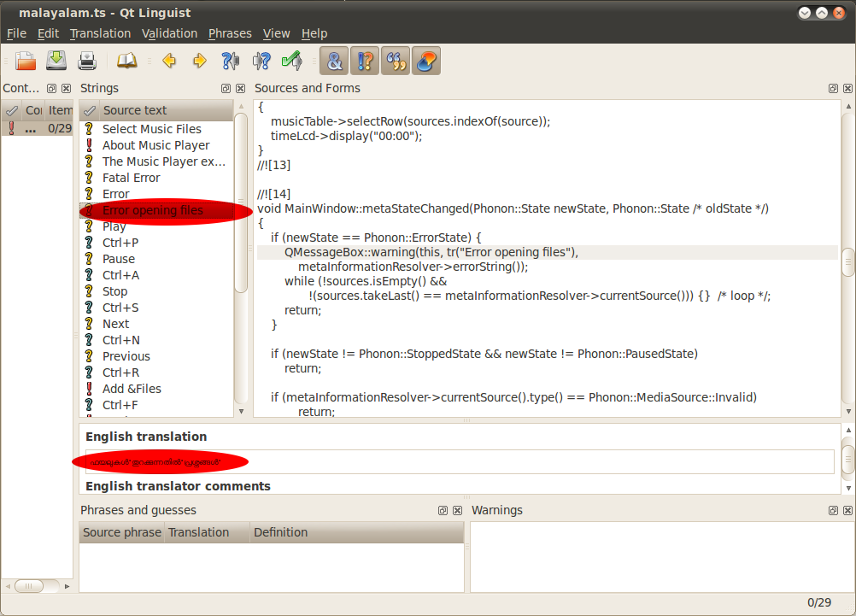
Task: Sort by the Items column header
Action: (60, 110)
